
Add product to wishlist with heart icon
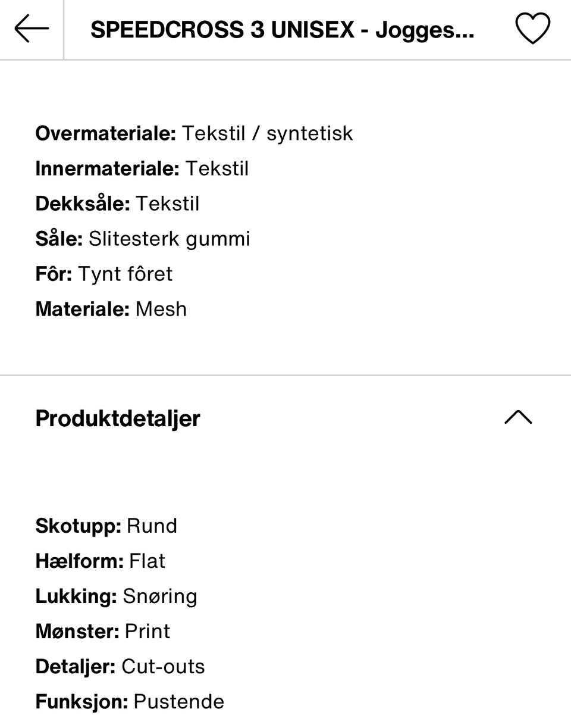[x=532, y=29]
